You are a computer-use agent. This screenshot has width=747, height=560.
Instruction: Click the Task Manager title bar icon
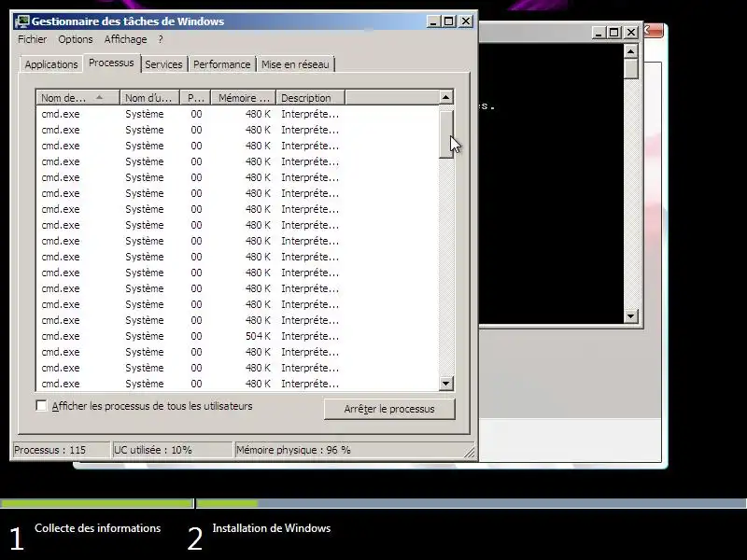point(22,21)
